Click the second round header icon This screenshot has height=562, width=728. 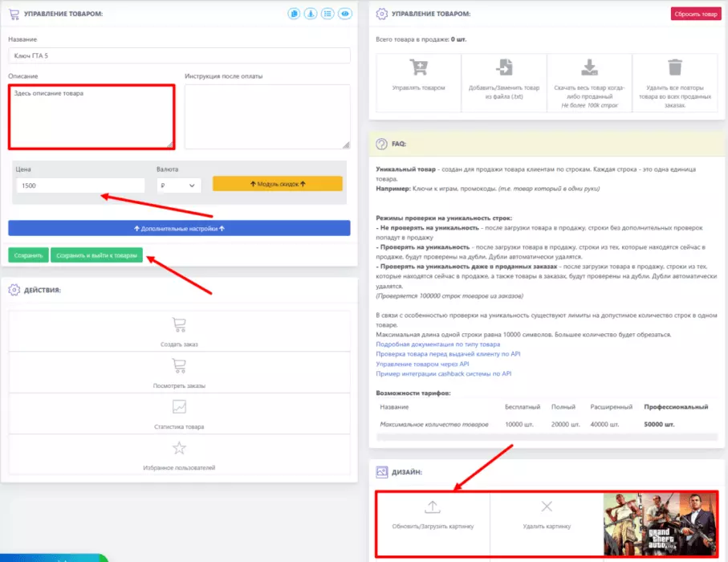pyautogui.click(x=311, y=14)
